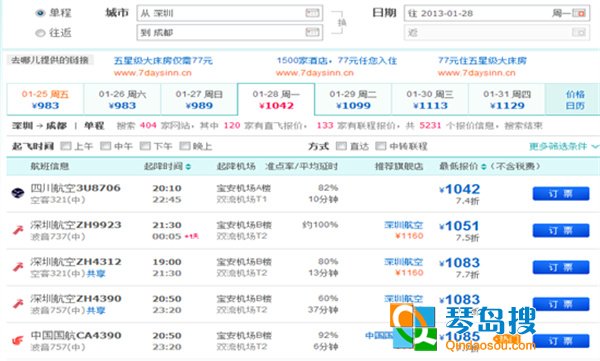Screen dimensions: 600x361
Task: Open calendar icon in return date field
Action: pyautogui.click(x=579, y=33)
